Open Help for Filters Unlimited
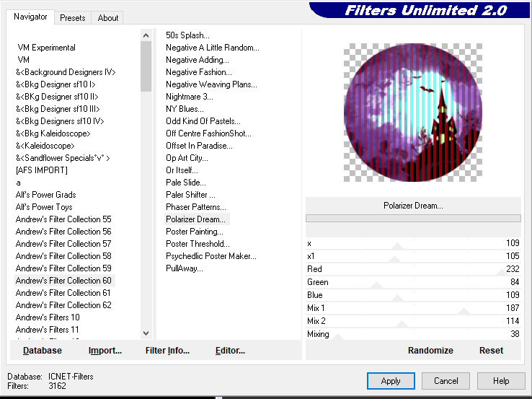Screen dimensions: 532x399 point(501,381)
